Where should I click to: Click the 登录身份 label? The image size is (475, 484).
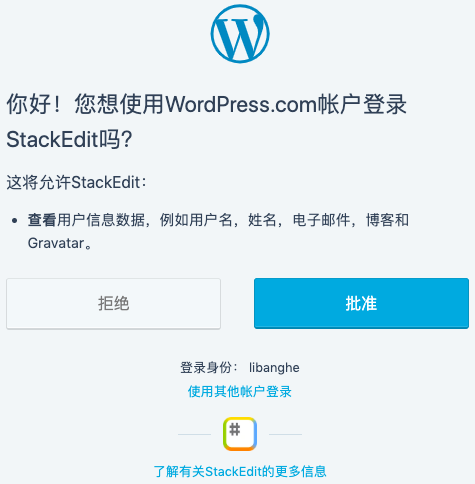coord(206,368)
